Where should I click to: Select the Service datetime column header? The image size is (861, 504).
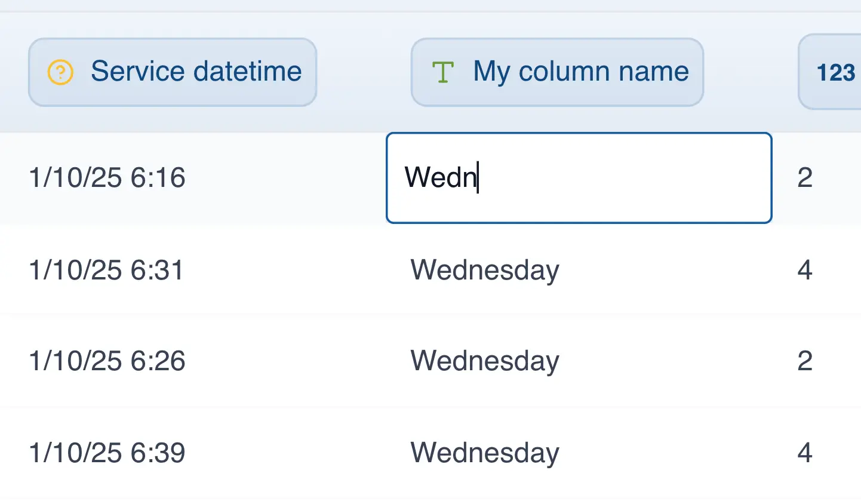(x=172, y=72)
